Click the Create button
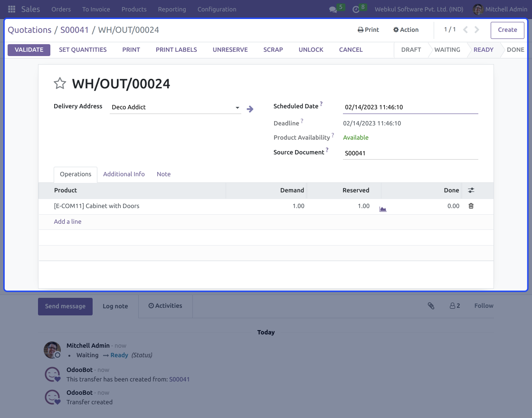The image size is (532, 418). click(507, 30)
